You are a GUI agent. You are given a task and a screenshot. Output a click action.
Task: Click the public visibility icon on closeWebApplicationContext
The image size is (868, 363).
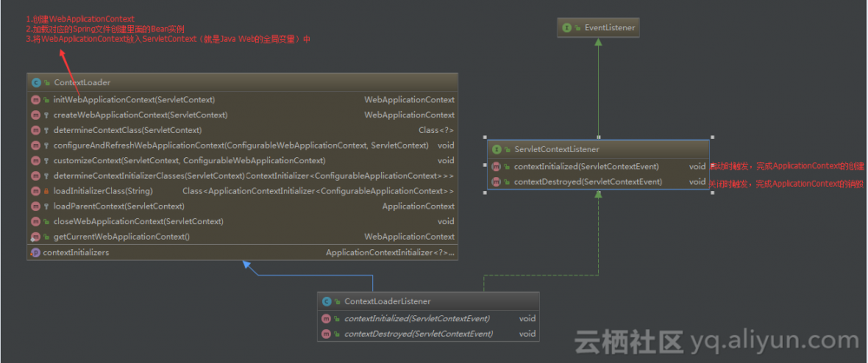point(47,221)
